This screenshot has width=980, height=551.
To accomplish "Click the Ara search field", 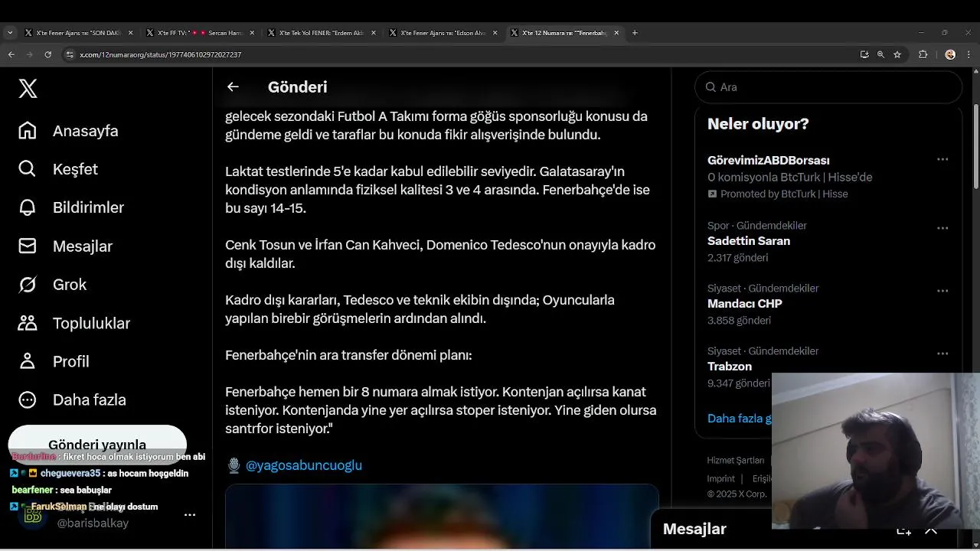I will click(828, 87).
